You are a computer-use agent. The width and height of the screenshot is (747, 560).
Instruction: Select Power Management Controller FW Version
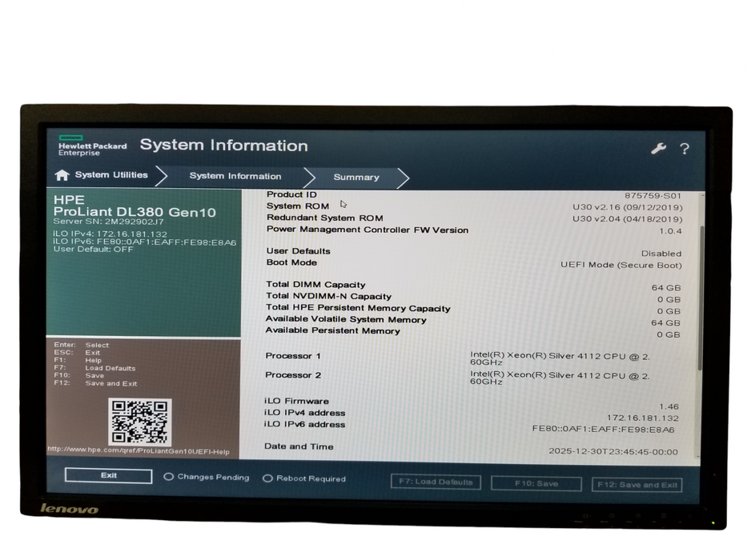pyautogui.click(x=367, y=230)
